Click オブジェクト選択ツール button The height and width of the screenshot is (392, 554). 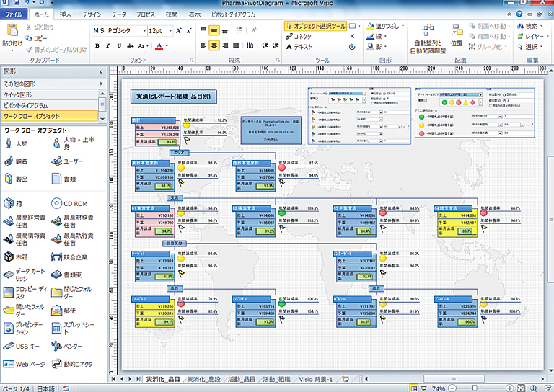pos(315,26)
